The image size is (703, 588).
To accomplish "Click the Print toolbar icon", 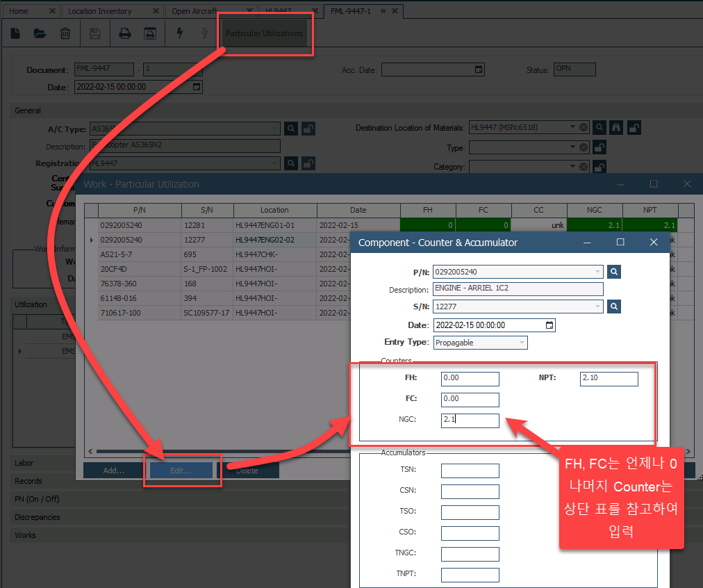I will (x=125, y=33).
